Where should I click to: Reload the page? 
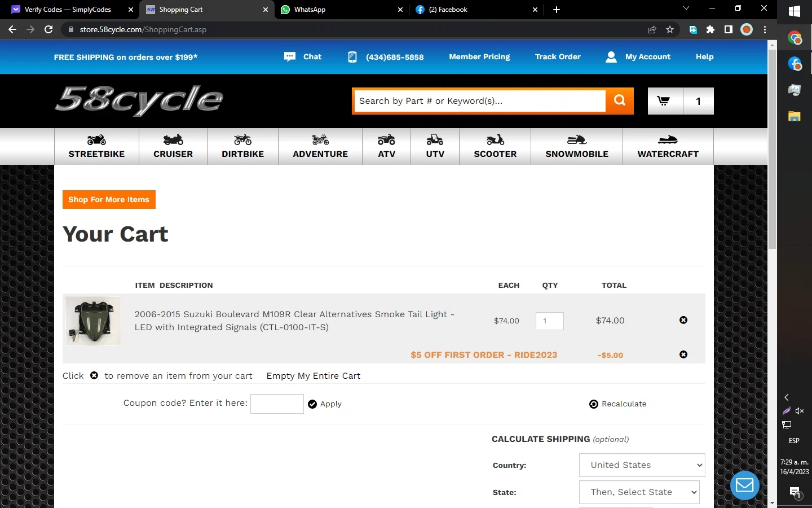[x=48, y=29]
